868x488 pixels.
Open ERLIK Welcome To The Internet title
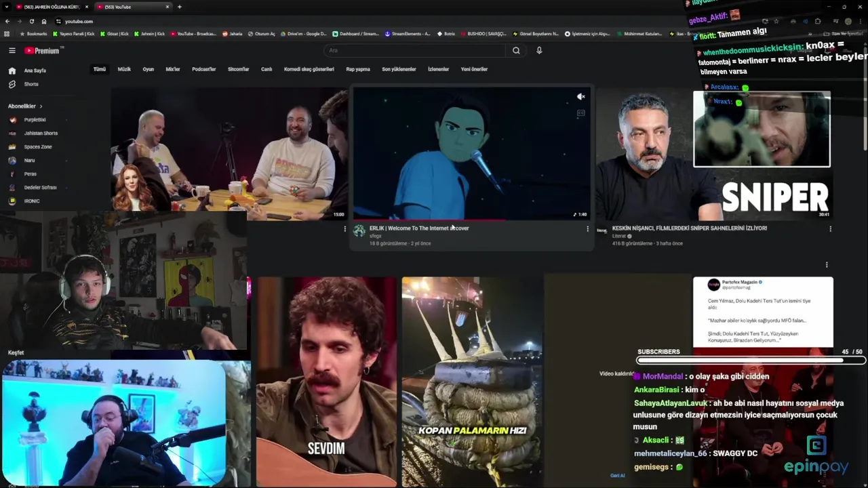tap(419, 228)
